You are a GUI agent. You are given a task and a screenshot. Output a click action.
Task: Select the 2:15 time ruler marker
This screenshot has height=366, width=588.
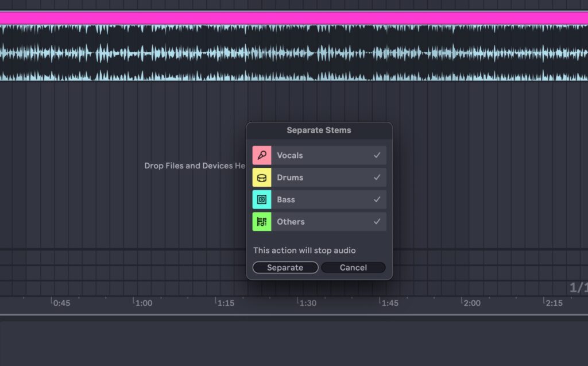pos(553,303)
